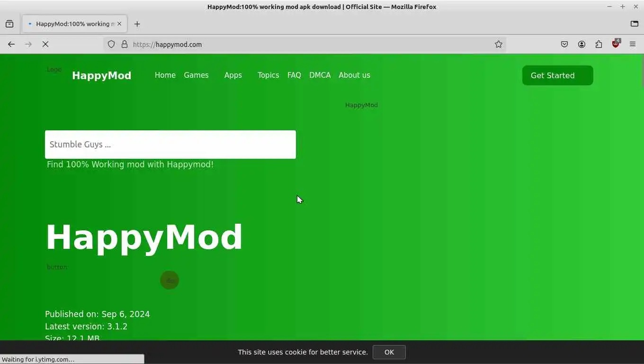Bookmark this page with star icon
Viewport: 644px width, 364px height.
coord(498,44)
